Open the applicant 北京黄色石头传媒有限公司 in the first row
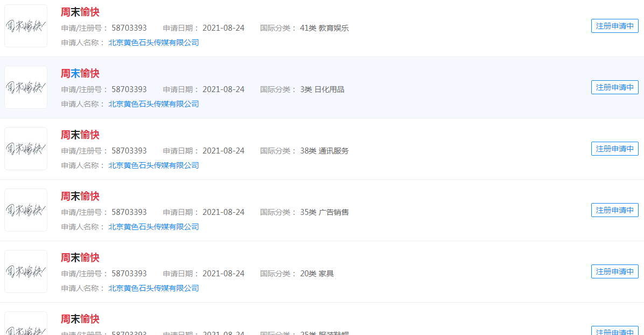Screen dimensions: 644x335 point(153,42)
